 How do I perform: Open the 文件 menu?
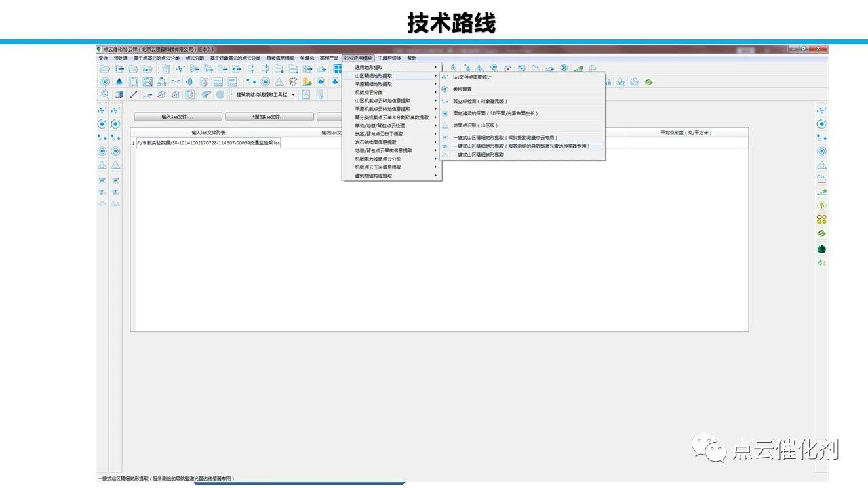(103, 58)
